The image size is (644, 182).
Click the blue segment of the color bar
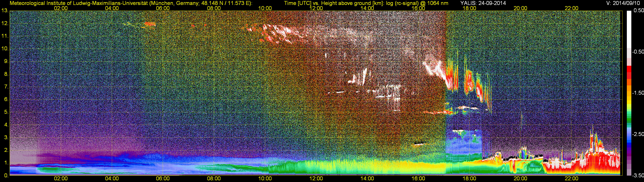point(629,141)
